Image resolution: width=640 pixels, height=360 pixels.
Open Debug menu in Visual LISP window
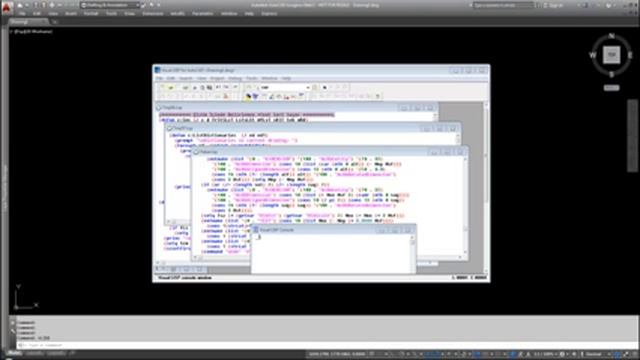pyautogui.click(x=235, y=78)
